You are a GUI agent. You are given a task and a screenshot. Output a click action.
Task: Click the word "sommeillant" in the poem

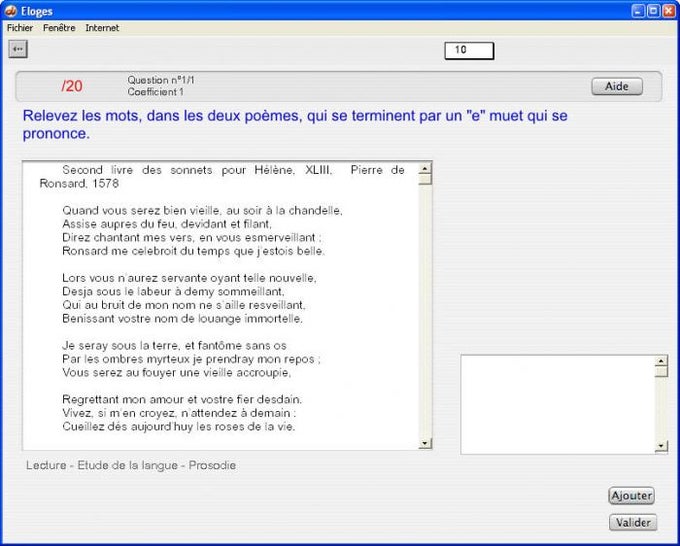tap(251, 291)
